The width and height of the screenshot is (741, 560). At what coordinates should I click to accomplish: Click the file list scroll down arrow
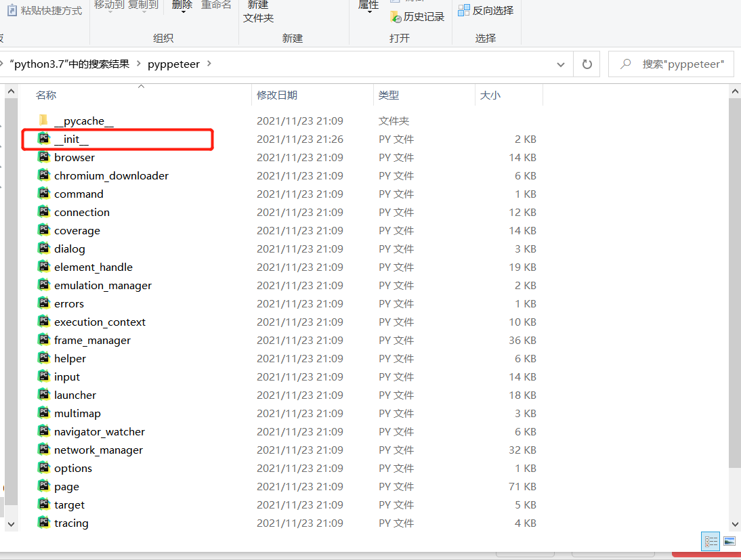point(735,523)
